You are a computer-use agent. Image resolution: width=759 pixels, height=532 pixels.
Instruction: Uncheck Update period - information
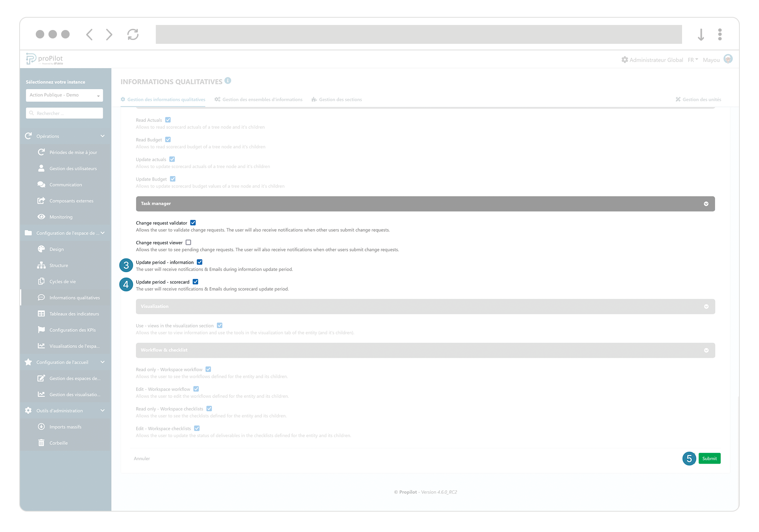click(x=199, y=262)
